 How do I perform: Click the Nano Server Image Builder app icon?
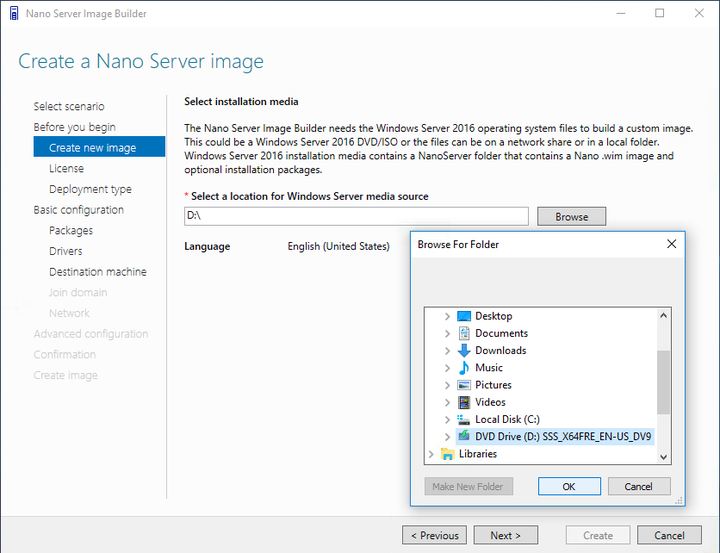coord(14,13)
